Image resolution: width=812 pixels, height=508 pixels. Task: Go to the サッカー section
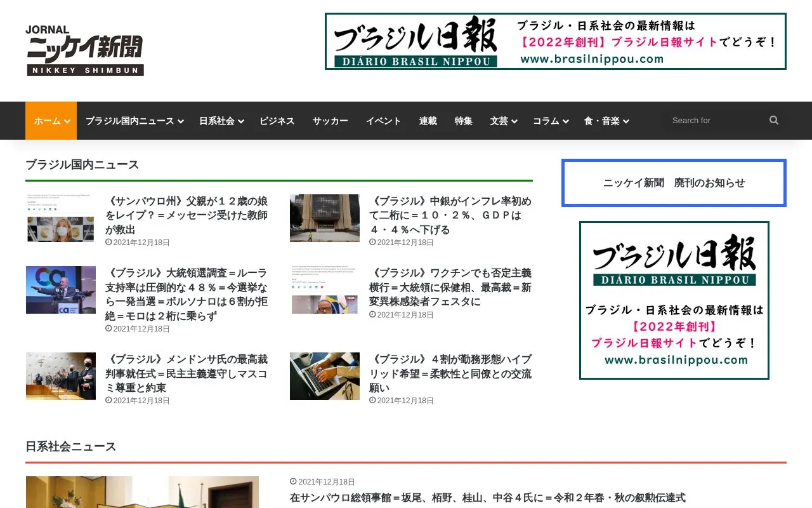[331, 121]
